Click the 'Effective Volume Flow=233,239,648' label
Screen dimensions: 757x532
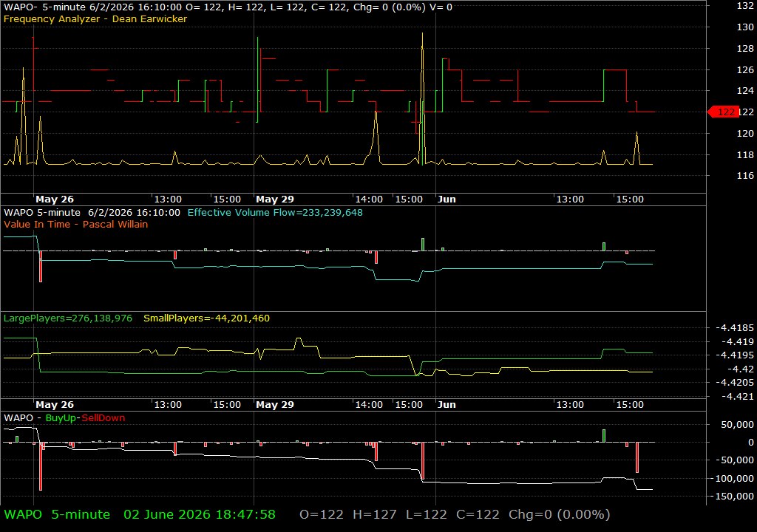pos(275,212)
